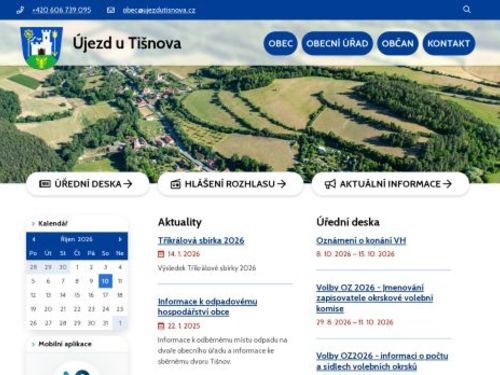
Task: Open the AKTUÁLNÍ INFORMACE button
Action: [x=390, y=184]
